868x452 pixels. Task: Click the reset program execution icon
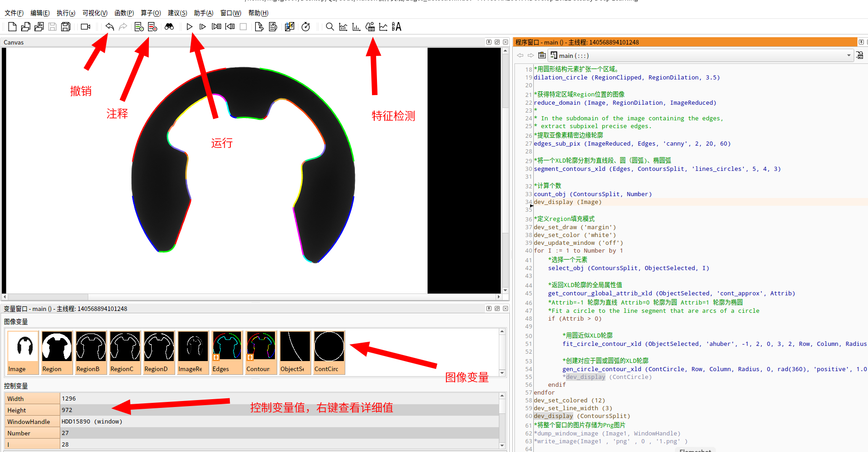tap(259, 27)
